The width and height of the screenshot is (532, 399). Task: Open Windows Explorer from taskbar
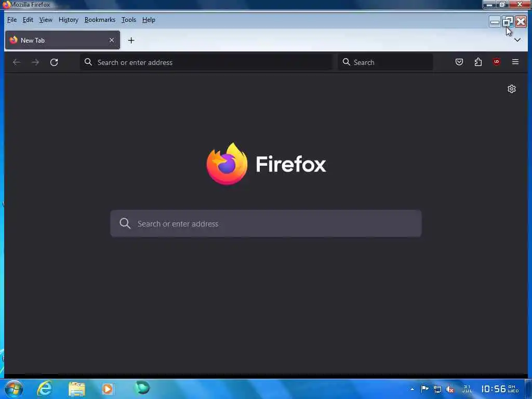[77, 389]
